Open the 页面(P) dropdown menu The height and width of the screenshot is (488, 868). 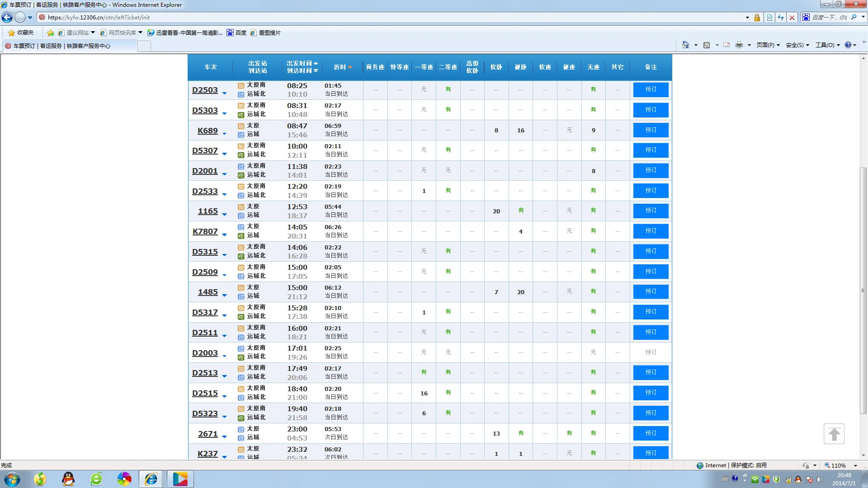coord(768,45)
